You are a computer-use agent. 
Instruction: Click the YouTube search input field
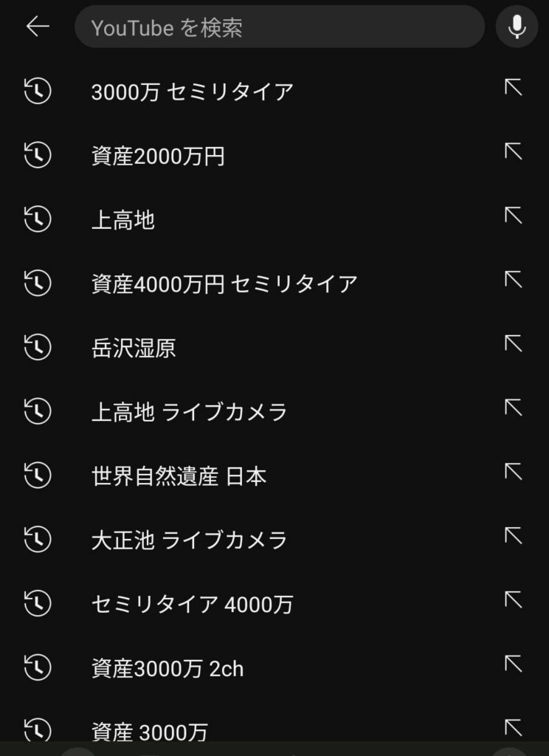[x=279, y=27]
